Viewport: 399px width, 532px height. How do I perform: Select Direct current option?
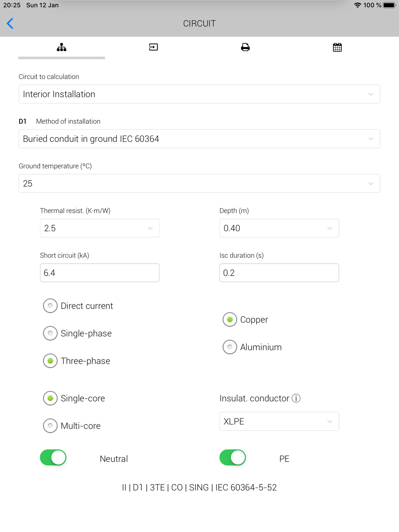[50, 306]
